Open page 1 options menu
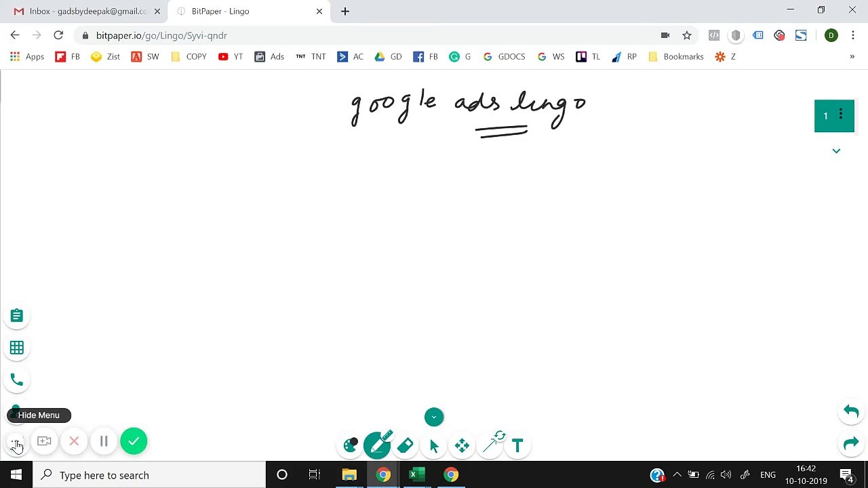The width and height of the screenshot is (868, 488). [x=841, y=114]
